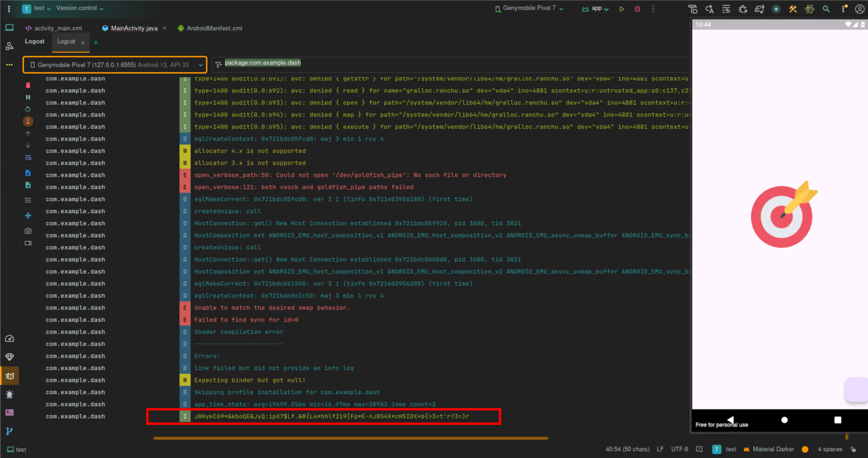
Task: Pause Logcat output
Action: click(x=28, y=97)
